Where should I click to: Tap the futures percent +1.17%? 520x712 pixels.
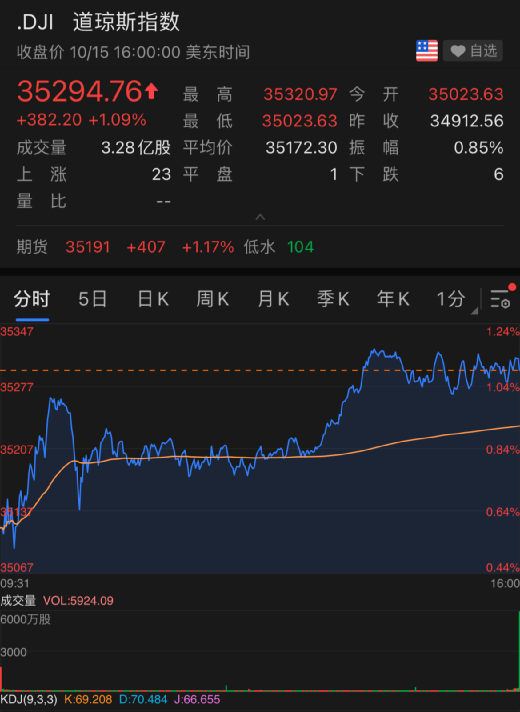pyautogui.click(x=208, y=247)
